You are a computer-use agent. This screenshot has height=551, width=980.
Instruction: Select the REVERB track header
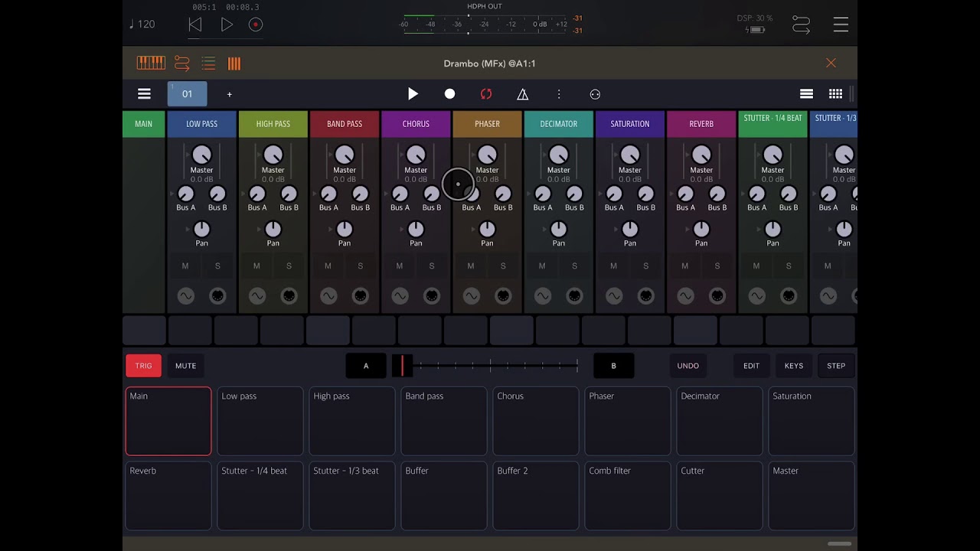701,124
